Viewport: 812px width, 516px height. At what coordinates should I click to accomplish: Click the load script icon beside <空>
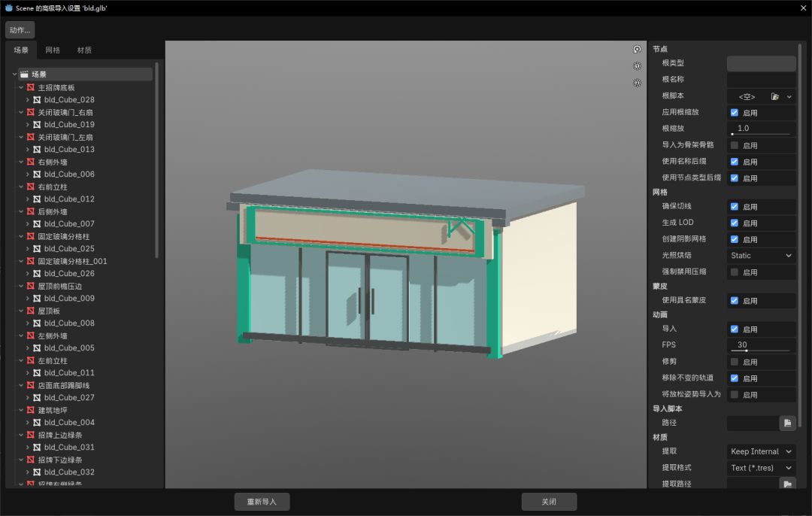774,96
